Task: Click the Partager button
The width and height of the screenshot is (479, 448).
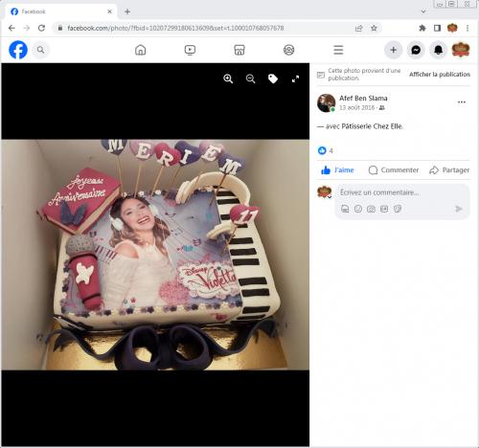Action: click(x=449, y=170)
